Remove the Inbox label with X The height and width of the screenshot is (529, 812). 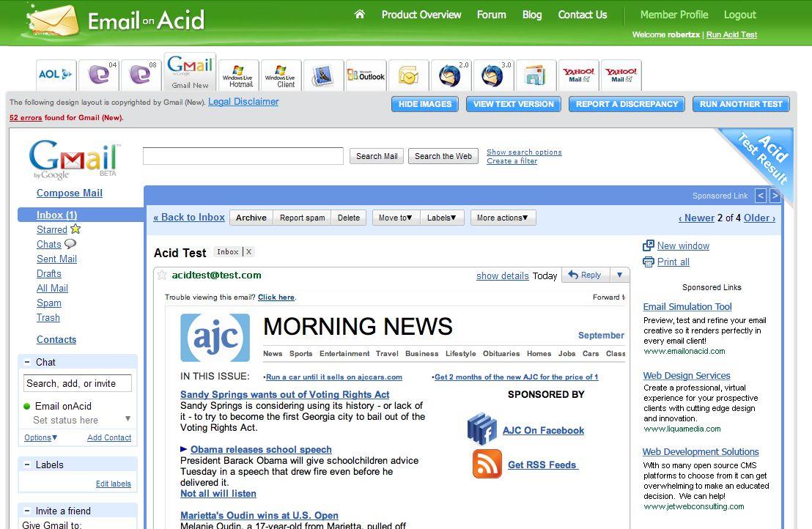(x=249, y=252)
